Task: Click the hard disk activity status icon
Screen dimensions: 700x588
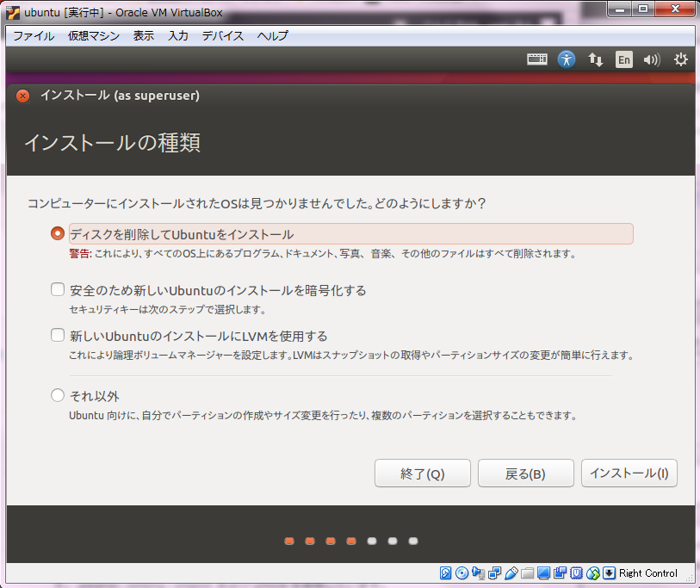Action: pos(445,573)
